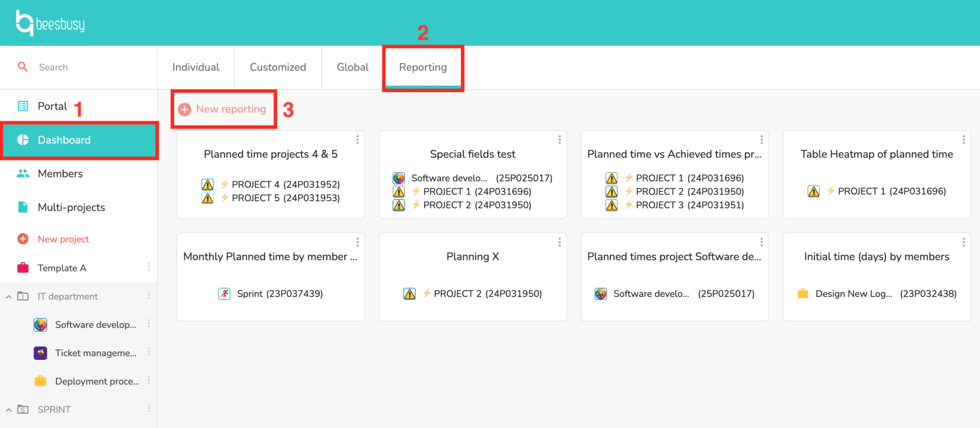Click the New project link
The height and width of the screenshot is (428, 980).
pos(63,239)
